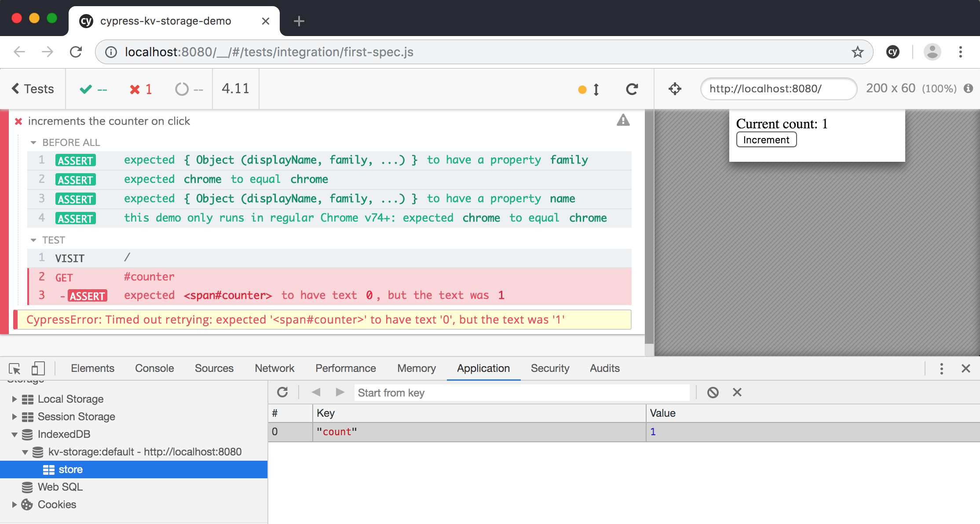The image size is (980, 524).
Task: Activate DevTools inspect element picker icon
Action: tap(15, 368)
